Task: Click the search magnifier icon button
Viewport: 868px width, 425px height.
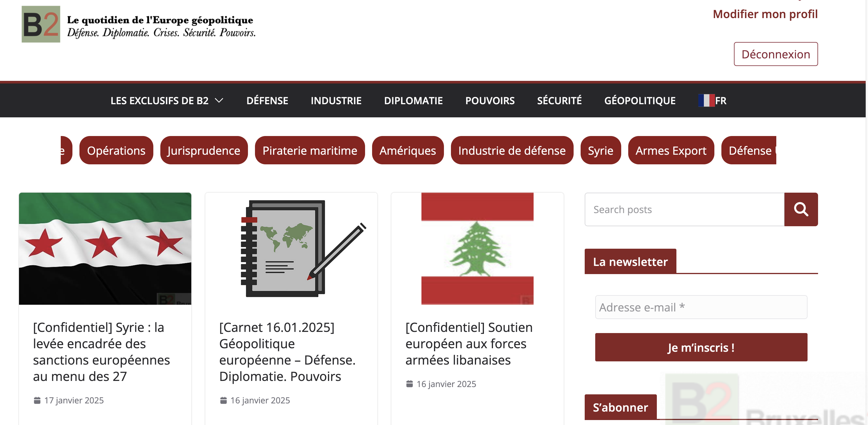Action: pyautogui.click(x=801, y=209)
